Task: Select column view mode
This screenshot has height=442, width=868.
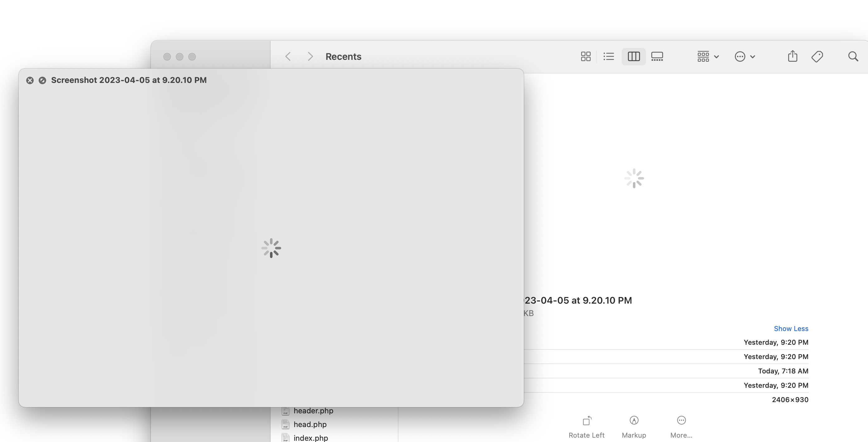Action: (634, 56)
